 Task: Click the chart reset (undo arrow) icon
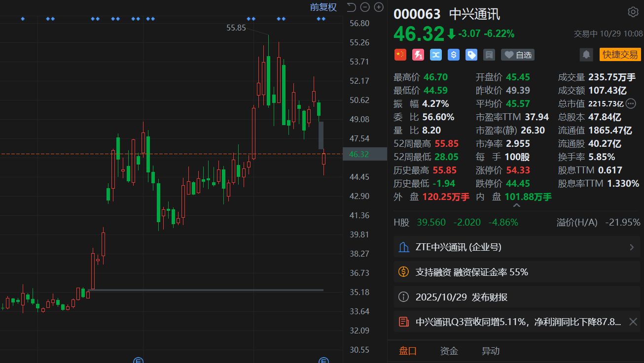[x=351, y=7]
